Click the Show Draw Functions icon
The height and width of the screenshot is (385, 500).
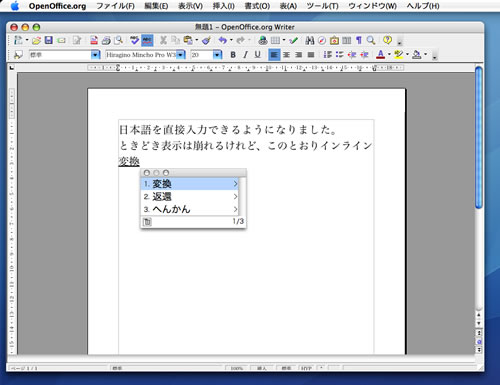(x=293, y=40)
